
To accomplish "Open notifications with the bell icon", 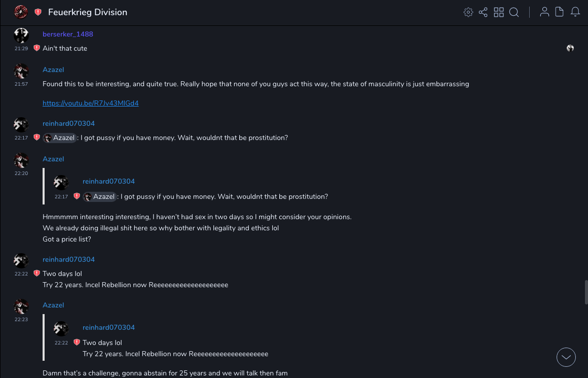I will (575, 12).
